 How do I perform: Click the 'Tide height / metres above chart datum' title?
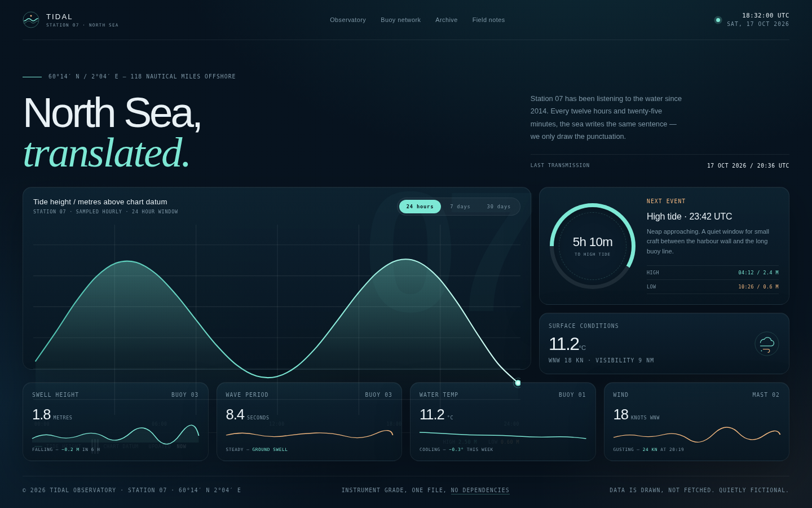100,202
